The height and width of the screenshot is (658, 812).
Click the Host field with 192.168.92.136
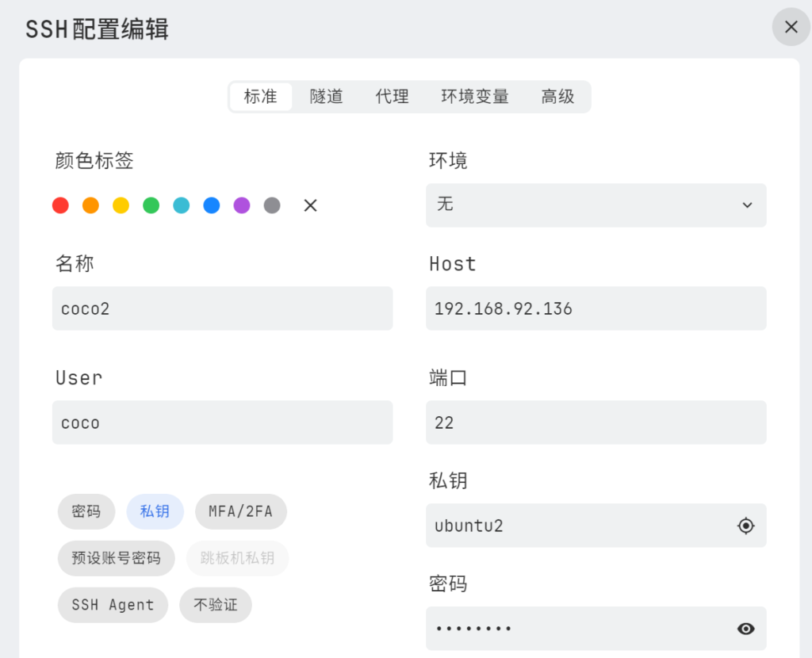click(x=596, y=308)
